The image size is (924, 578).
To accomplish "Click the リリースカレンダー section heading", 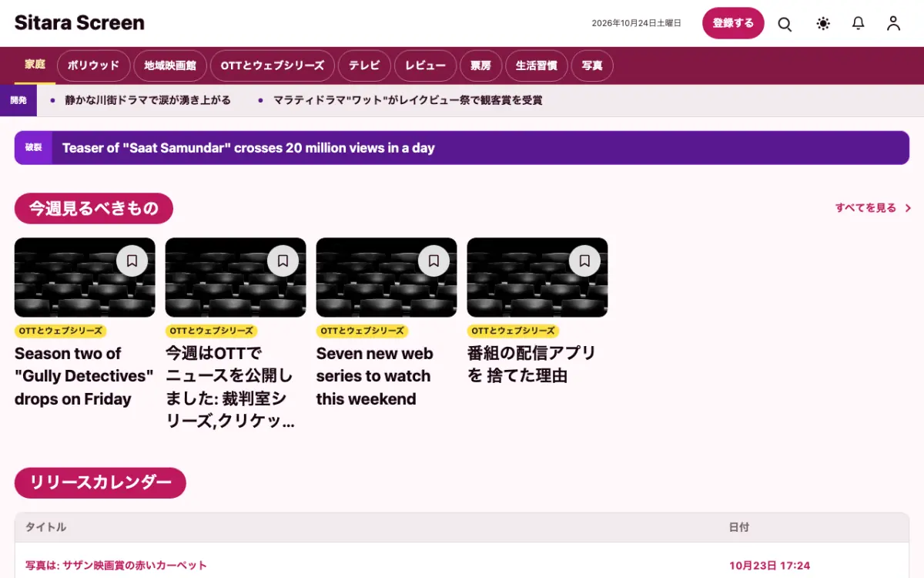I will [100, 483].
